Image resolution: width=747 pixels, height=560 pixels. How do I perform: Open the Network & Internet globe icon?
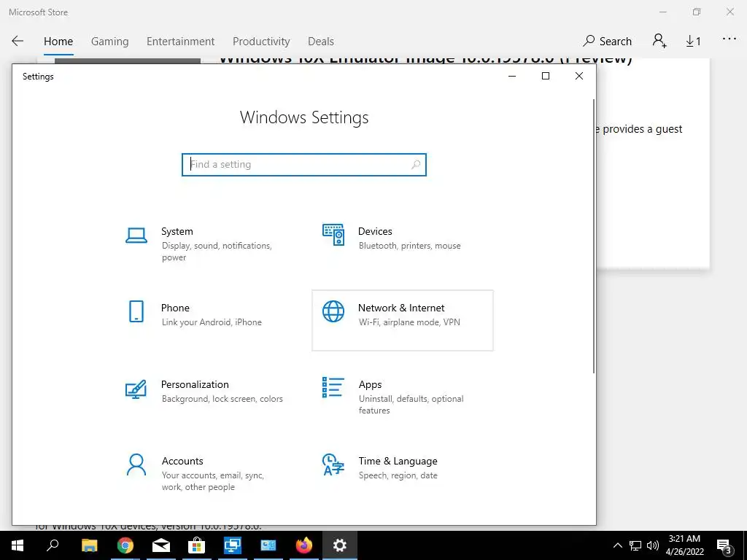(333, 311)
